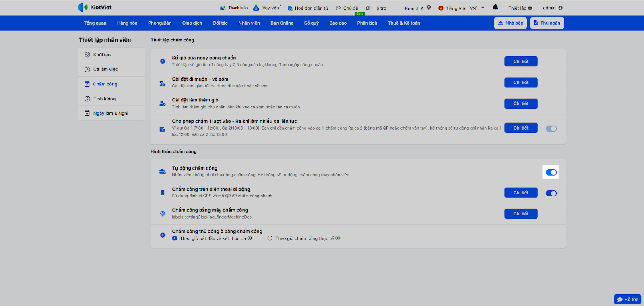Open the Đối tác menu
Screen dimensions: 644x306
[220, 23]
